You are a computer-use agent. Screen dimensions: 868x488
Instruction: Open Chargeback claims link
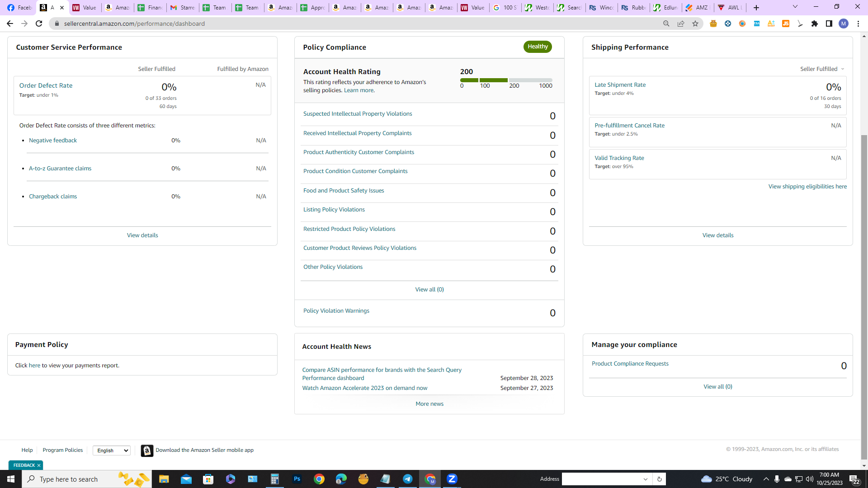(53, 197)
